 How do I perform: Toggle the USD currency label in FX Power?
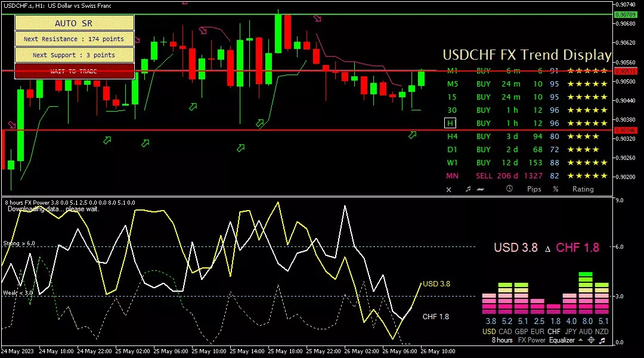point(488,331)
